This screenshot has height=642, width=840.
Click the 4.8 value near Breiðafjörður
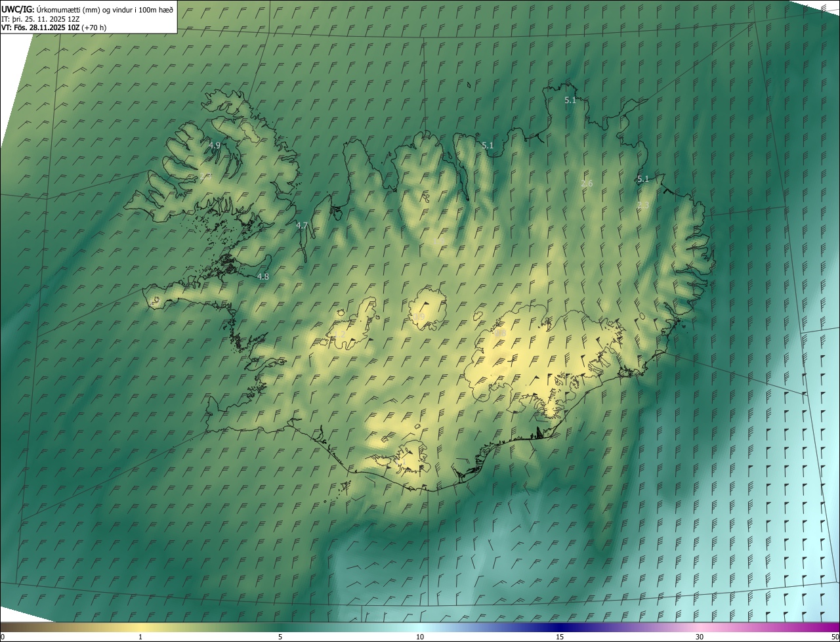tap(262, 277)
